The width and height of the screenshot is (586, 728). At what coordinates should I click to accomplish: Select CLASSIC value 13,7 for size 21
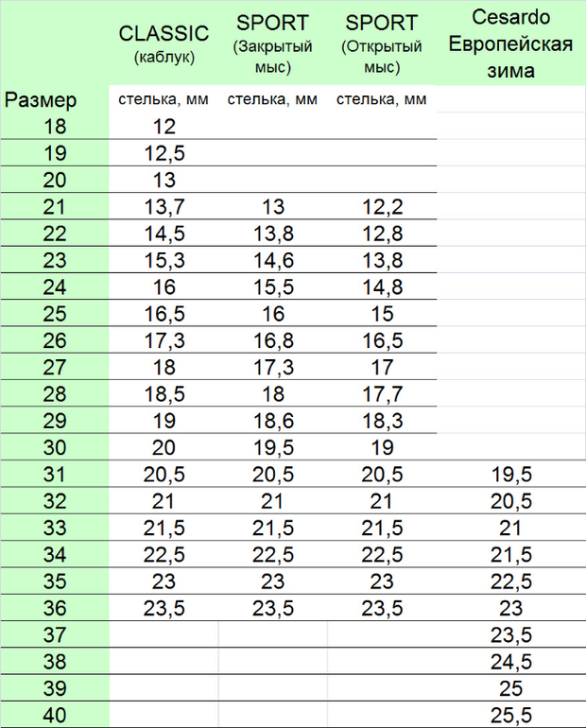tap(164, 207)
